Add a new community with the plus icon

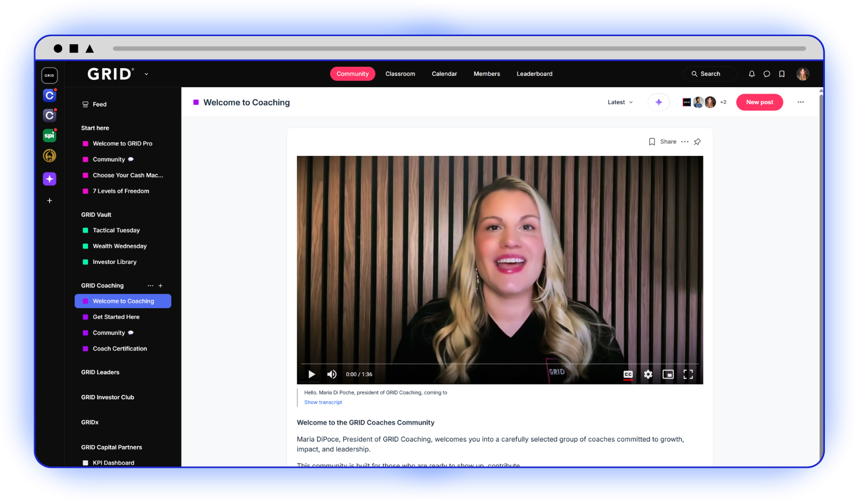[49, 201]
